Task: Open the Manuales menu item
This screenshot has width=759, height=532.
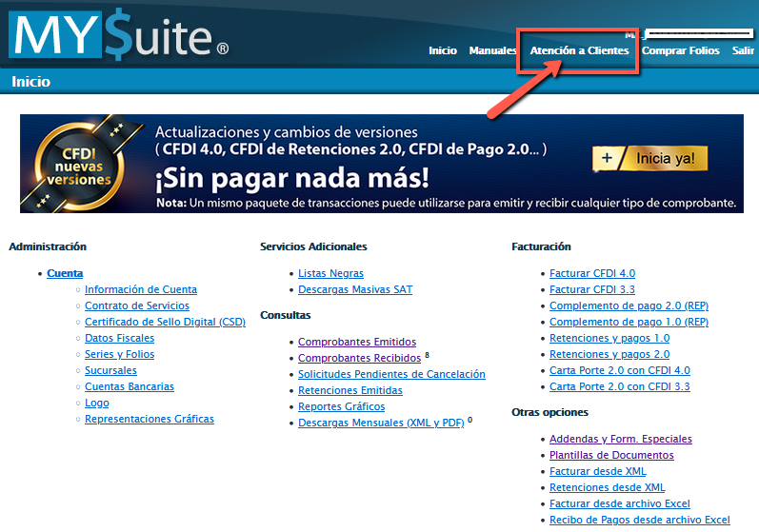Action: coord(492,50)
